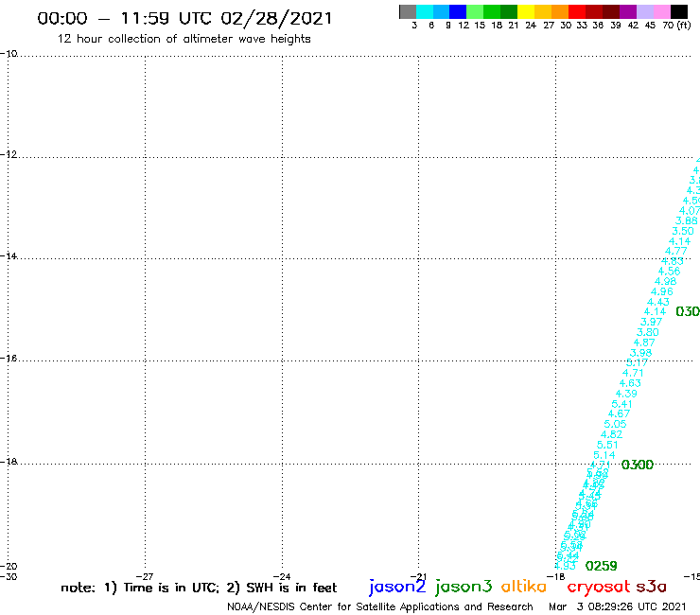Screen dimensions: 700x615
Task: Click the wave height value 4.77
Action: (676, 251)
